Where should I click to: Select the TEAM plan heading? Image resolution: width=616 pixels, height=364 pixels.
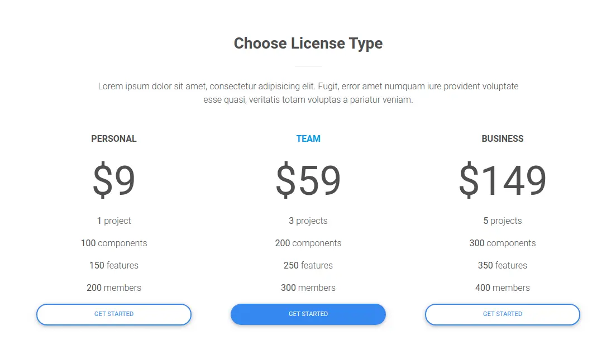pyautogui.click(x=308, y=139)
